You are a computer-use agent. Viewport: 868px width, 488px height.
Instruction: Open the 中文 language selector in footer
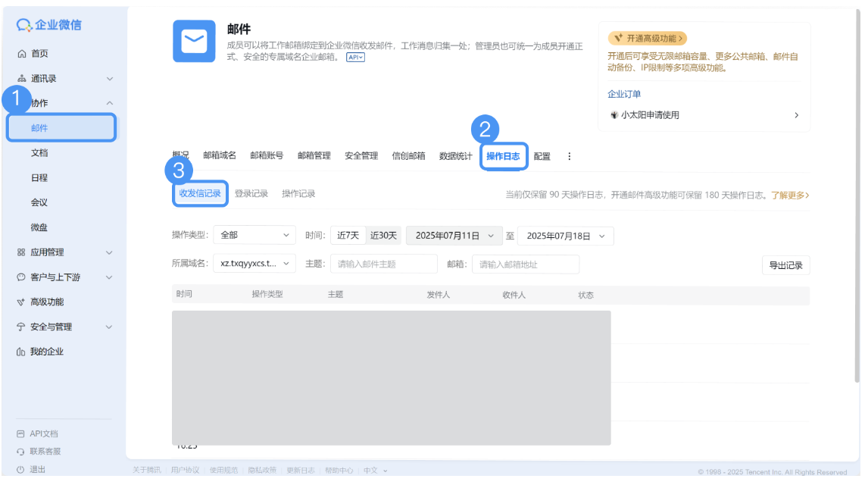(x=376, y=471)
